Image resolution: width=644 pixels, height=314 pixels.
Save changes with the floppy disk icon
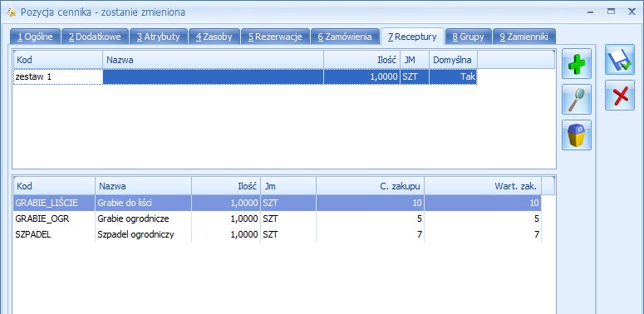619,60
